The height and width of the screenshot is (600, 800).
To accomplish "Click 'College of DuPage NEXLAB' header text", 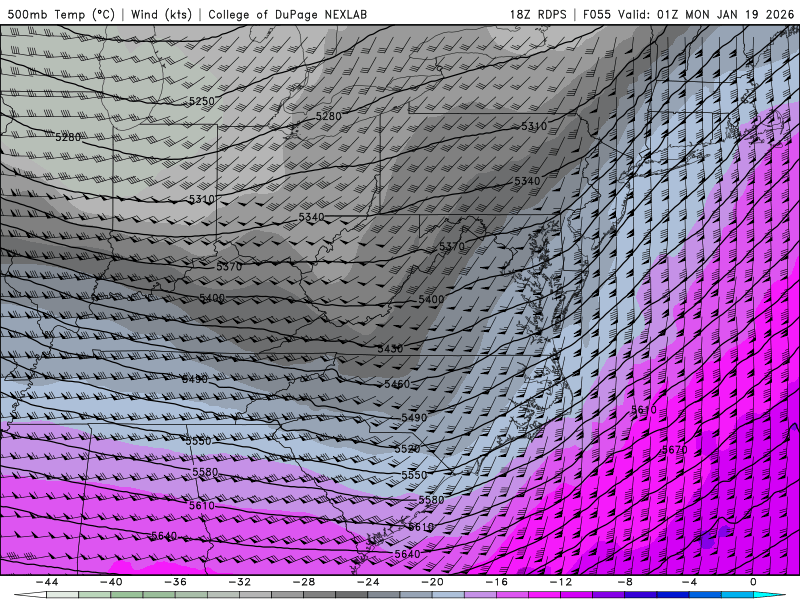I will click(287, 14).
